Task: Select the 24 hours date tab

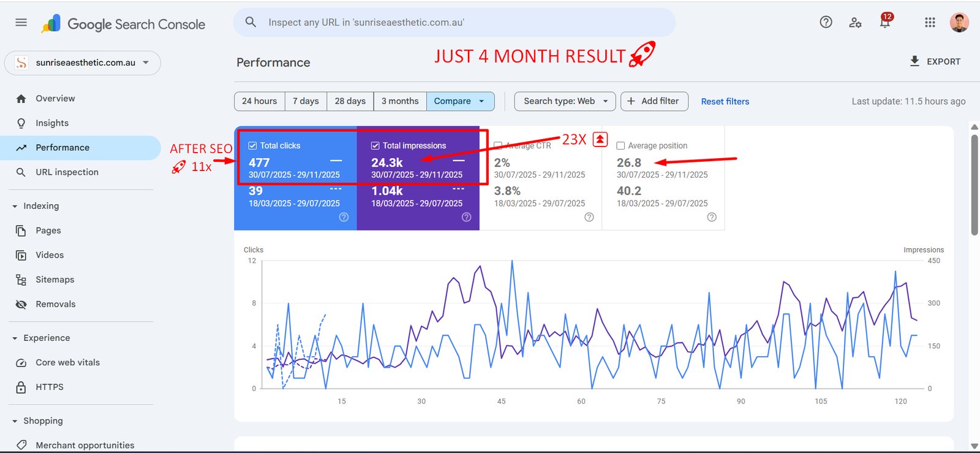Action: pyautogui.click(x=260, y=101)
